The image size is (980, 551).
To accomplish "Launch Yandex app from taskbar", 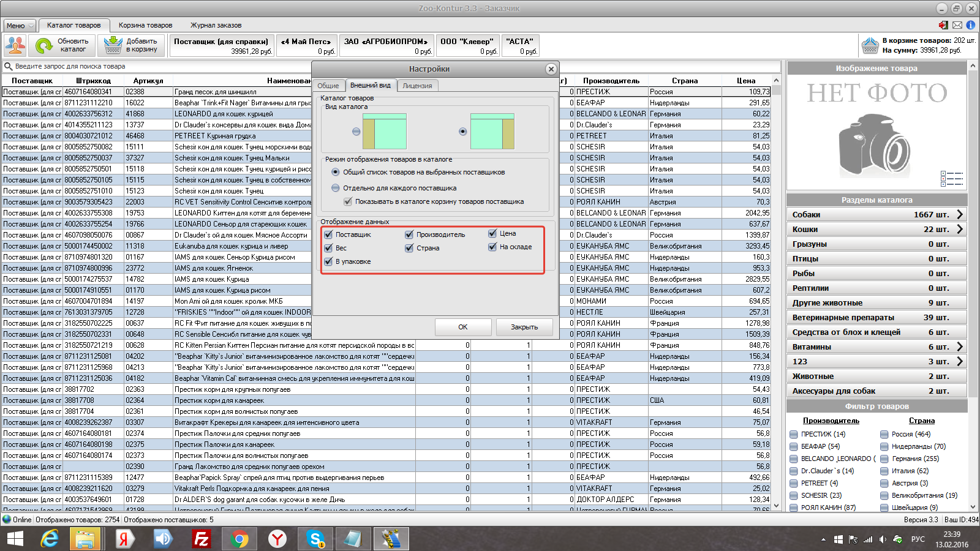I will pyautogui.click(x=124, y=539).
